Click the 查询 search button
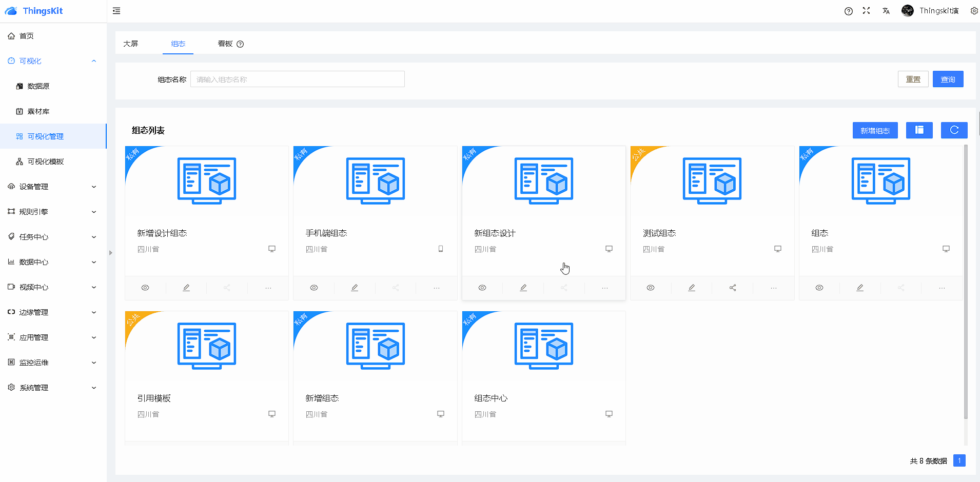Screen dimensions: 980x482 [948, 79]
